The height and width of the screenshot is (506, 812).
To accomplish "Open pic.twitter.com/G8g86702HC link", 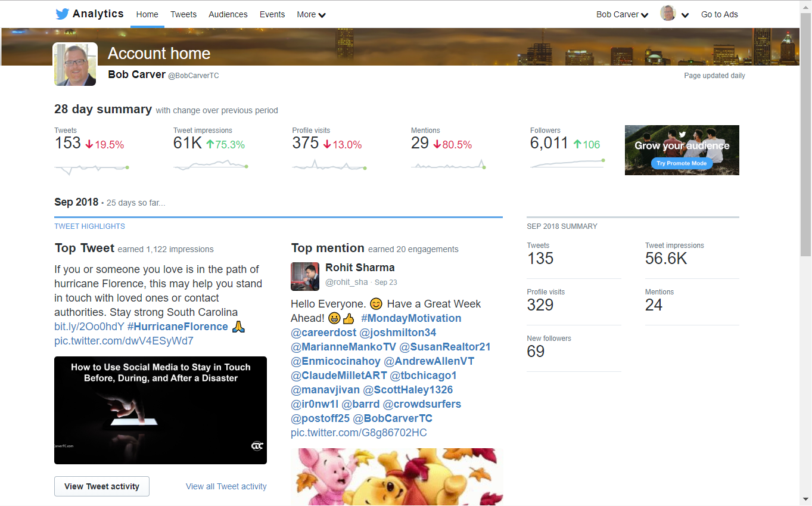I will click(x=359, y=433).
